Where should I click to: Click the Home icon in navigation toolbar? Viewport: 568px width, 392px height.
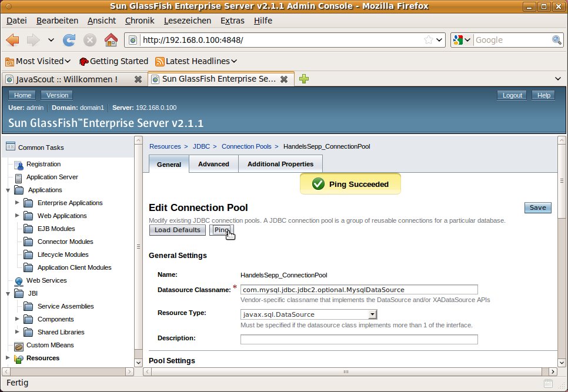(x=111, y=40)
